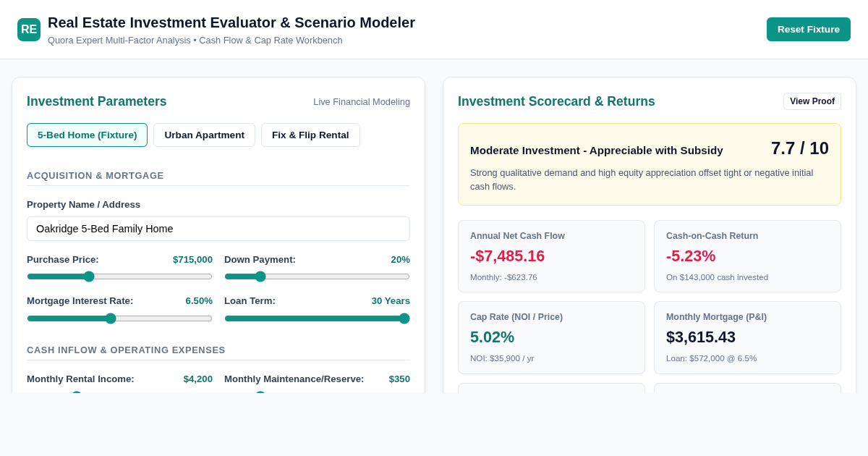Click the Investment Scorecard & Returns heading
Image resolution: width=868 pixels, height=456 pixels.
pos(556,101)
